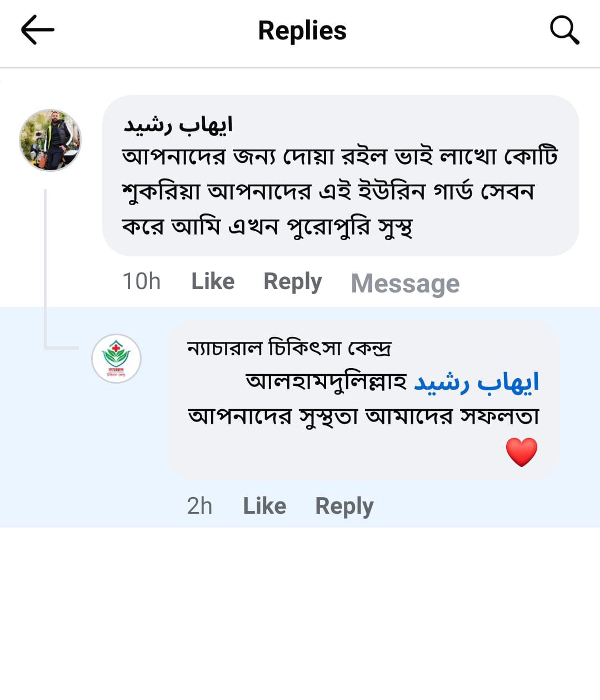The height and width of the screenshot is (700, 600).
Task: Tap the 10h timestamp
Action: click(141, 281)
